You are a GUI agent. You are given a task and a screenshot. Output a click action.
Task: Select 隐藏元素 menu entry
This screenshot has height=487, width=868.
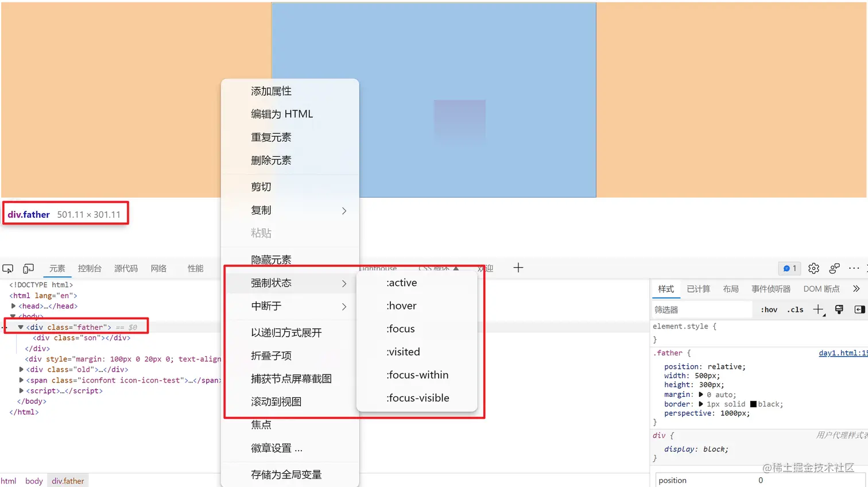[290, 260]
